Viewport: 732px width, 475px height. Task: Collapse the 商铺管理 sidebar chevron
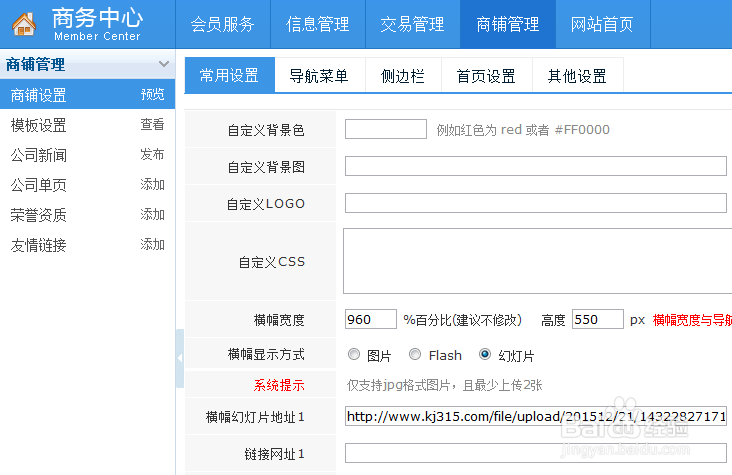click(x=163, y=64)
